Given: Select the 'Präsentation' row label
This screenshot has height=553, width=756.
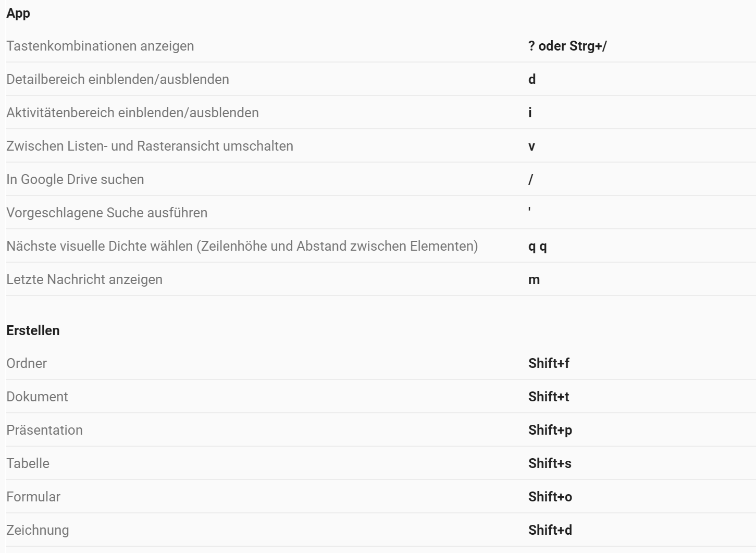Looking at the screenshot, I should click(44, 430).
